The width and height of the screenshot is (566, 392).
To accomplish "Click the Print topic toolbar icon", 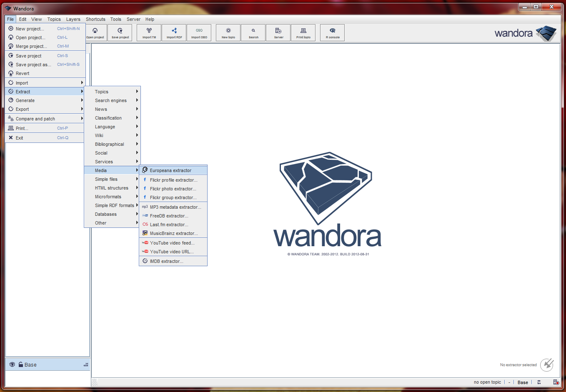I will [x=303, y=32].
